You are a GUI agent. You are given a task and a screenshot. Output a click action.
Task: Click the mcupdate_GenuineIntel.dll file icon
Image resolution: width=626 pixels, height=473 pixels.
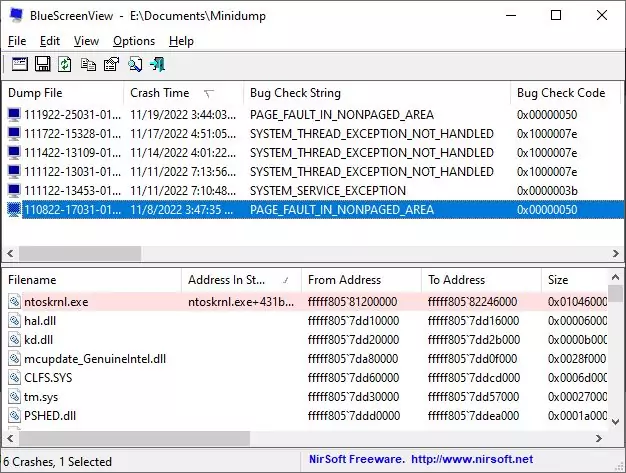tap(14, 358)
